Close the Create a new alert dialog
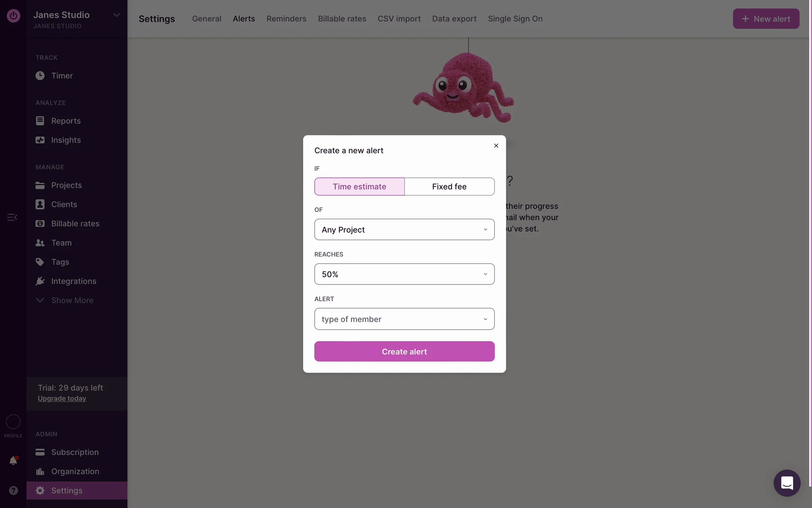The width and height of the screenshot is (812, 508). 496,146
